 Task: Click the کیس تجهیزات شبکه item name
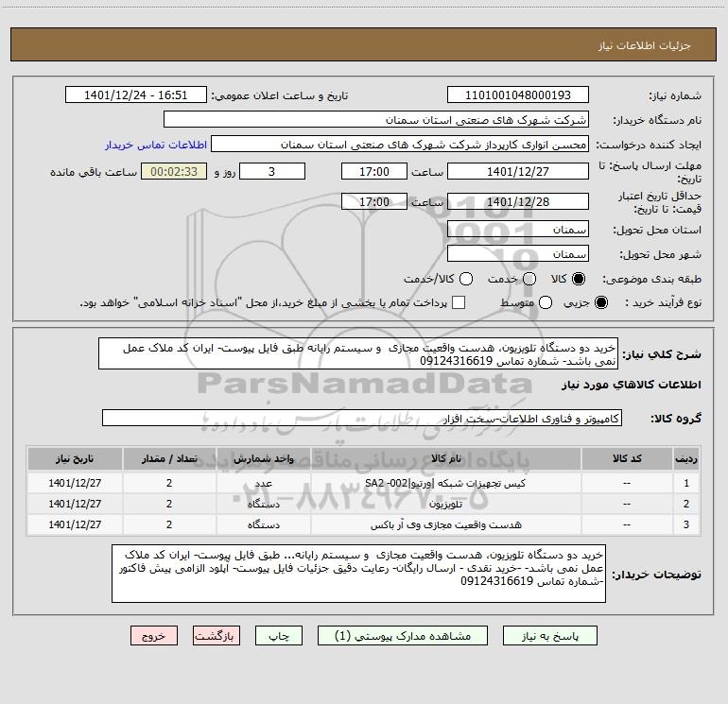pos(445,483)
